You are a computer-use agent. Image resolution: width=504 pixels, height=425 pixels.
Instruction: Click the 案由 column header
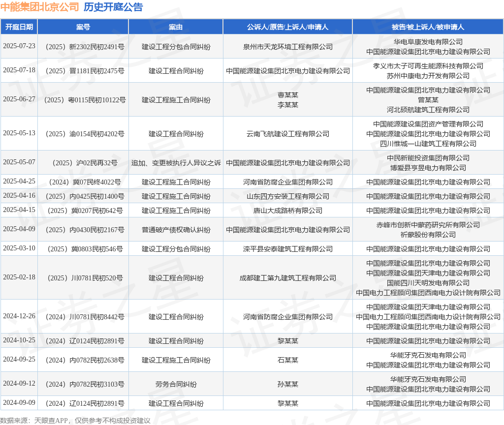(x=176, y=27)
